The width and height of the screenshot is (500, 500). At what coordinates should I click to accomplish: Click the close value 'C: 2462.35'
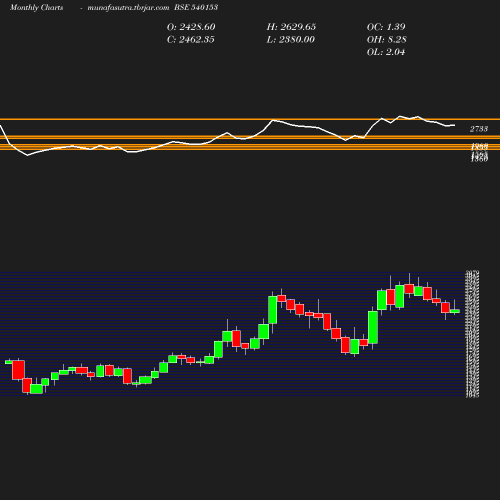click(x=191, y=40)
